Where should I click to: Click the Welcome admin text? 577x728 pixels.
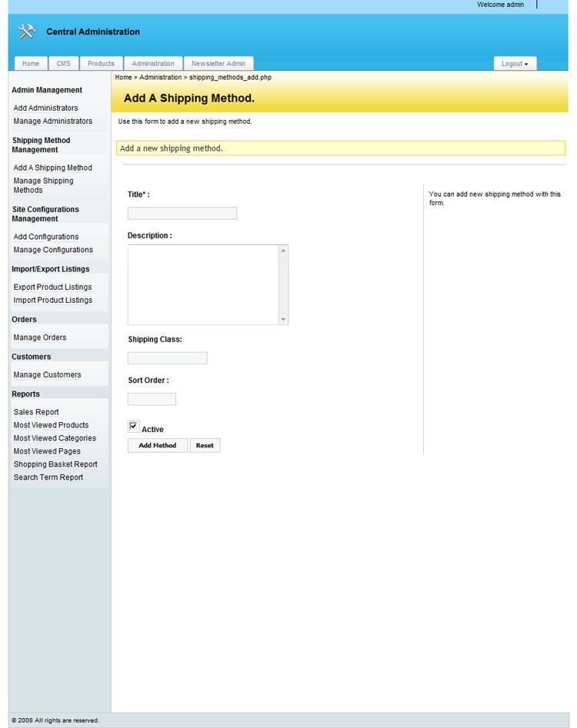500,5
